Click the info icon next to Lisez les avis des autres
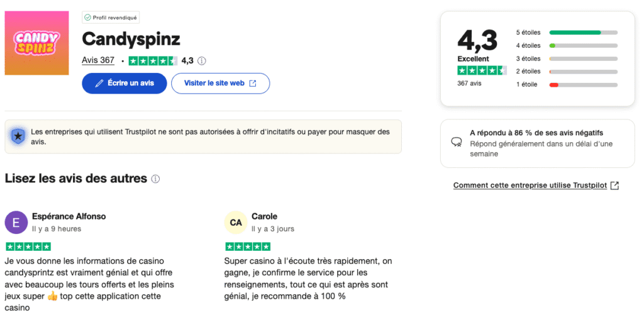 point(155,179)
